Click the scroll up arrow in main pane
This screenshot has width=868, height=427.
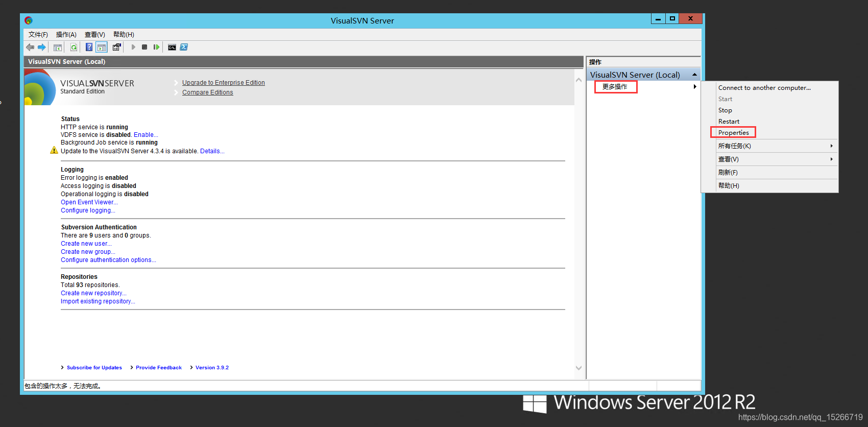[x=578, y=80]
